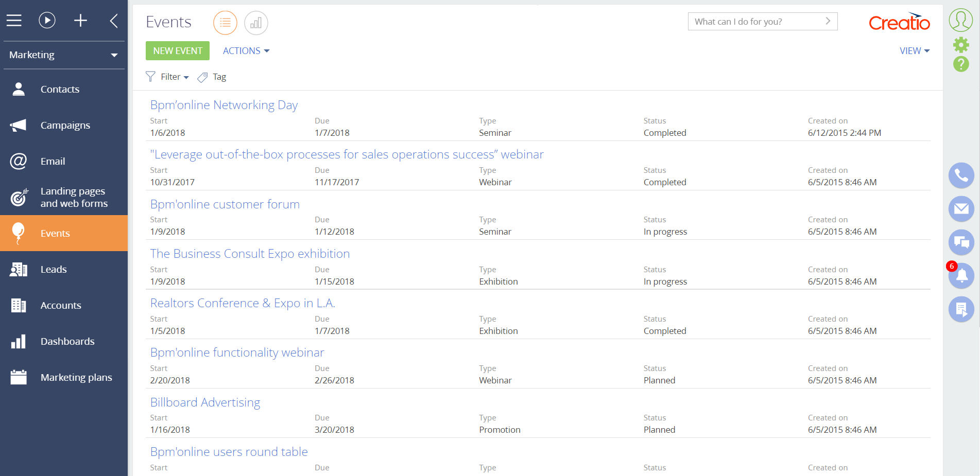This screenshot has width=980, height=476.
Task: Click Promotion type in Billboard Advertising row
Action: pos(500,430)
